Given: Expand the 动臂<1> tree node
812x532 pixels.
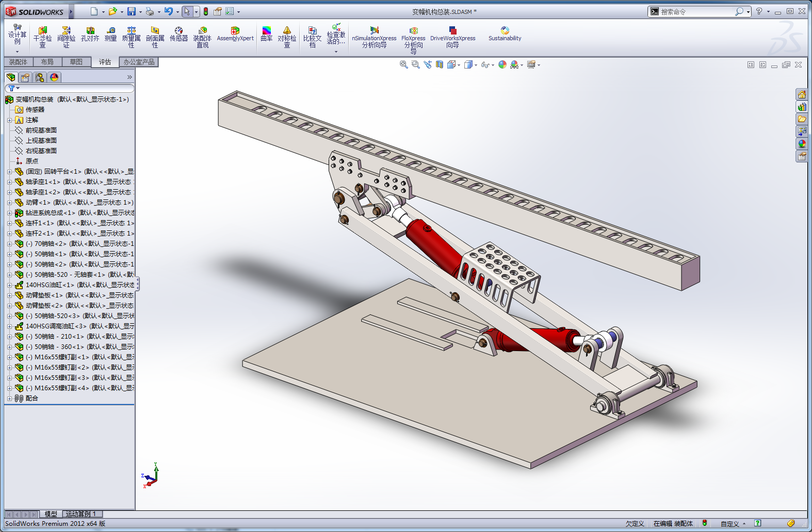Looking at the screenshot, I should (9, 203).
